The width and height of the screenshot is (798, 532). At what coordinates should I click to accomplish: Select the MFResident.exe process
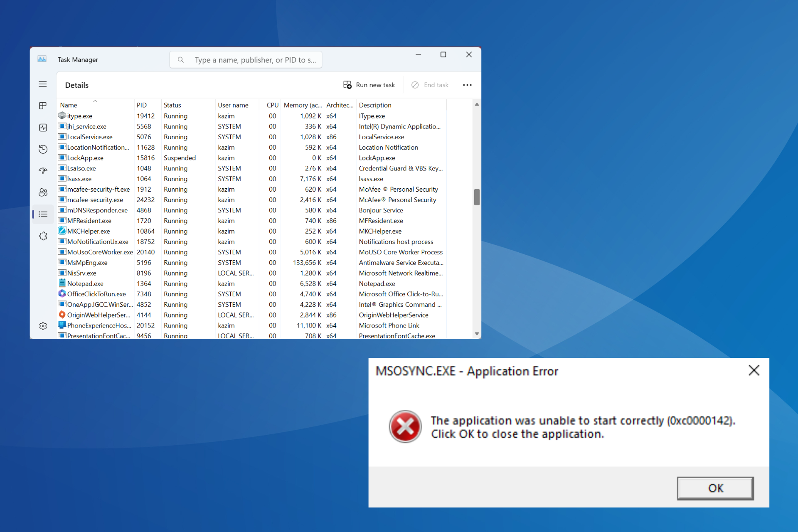(x=252, y=221)
